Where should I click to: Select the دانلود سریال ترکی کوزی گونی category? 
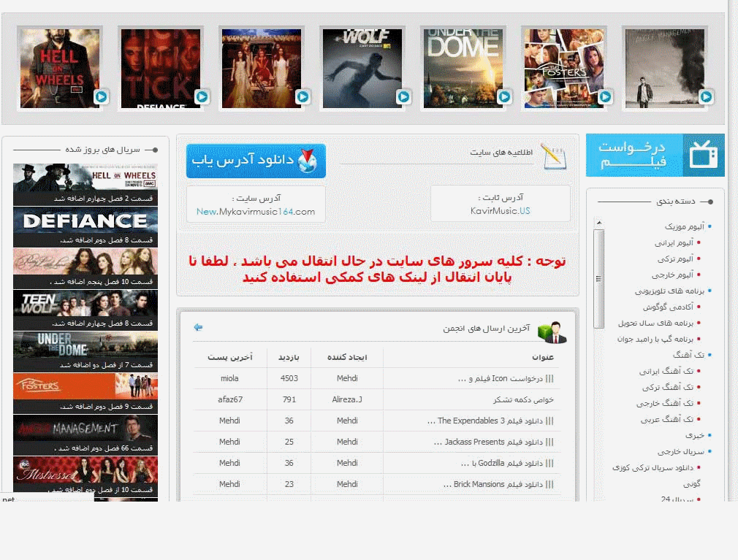pos(655,475)
